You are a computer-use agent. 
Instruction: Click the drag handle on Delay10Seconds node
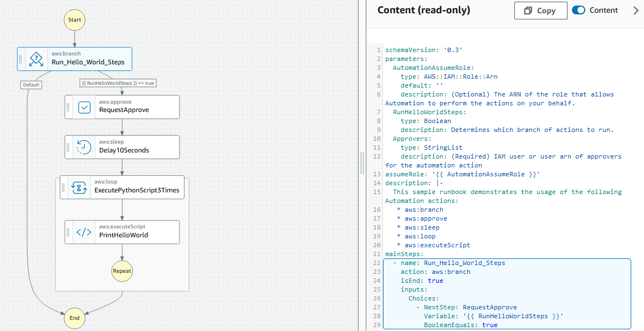click(69, 147)
